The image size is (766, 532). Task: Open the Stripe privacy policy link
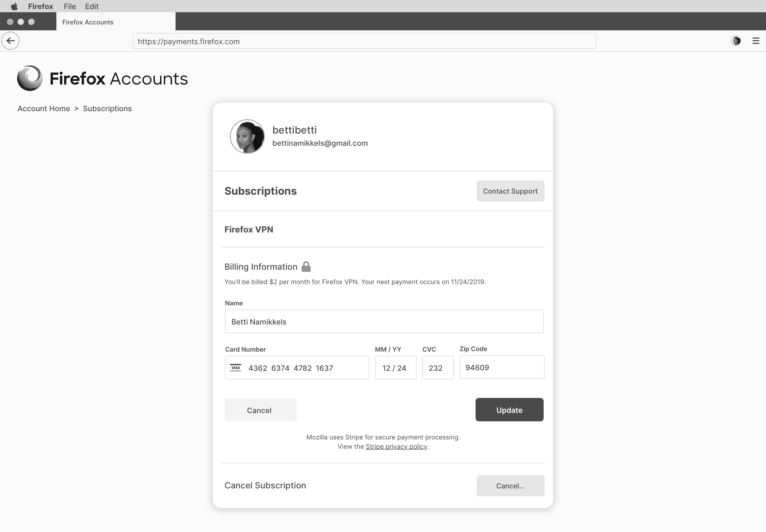(396, 446)
